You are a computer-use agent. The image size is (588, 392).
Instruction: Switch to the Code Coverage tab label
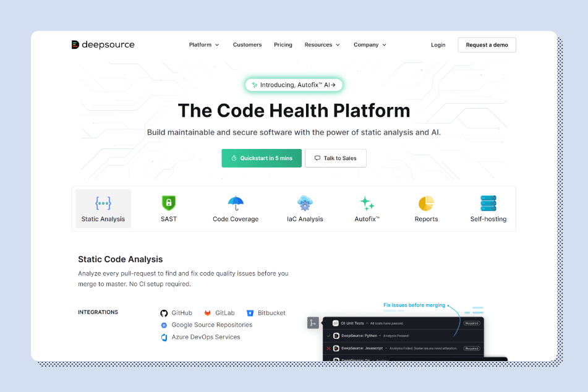pos(236,219)
